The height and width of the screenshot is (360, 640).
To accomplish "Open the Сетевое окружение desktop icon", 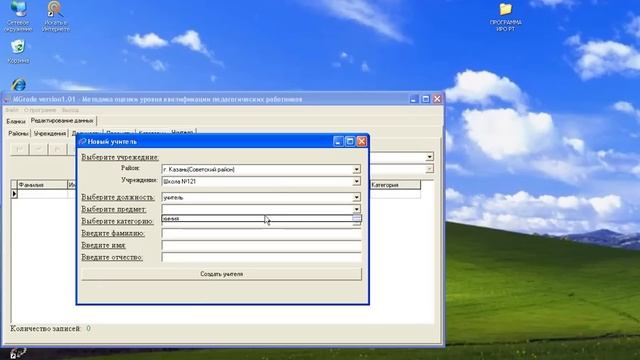I will tap(18, 16).
